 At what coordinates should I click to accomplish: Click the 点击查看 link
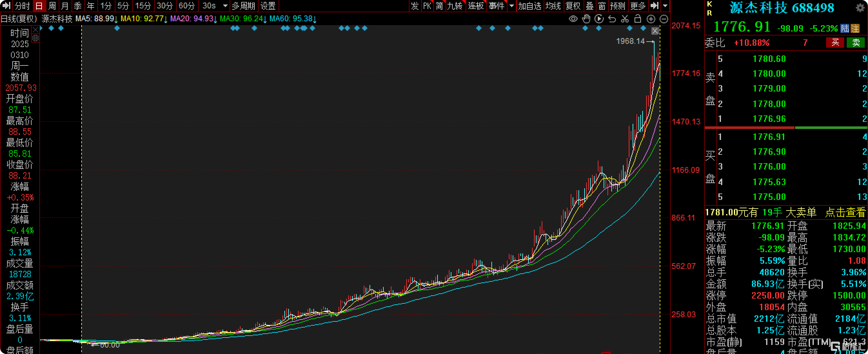tap(845, 212)
